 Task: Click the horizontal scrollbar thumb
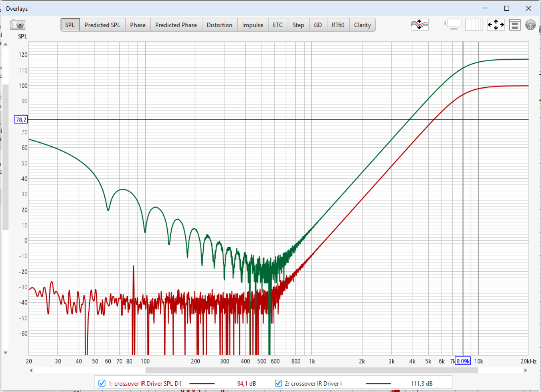(x=312, y=370)
